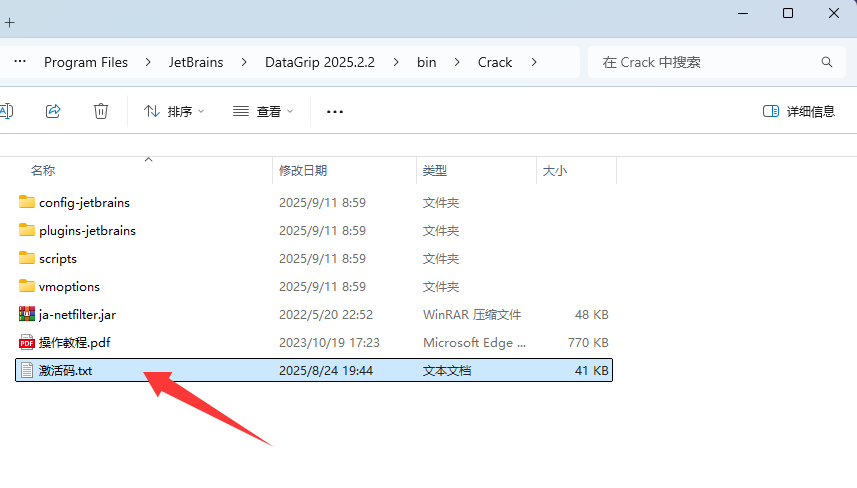Image resolution: width=857 pixels, height=488 pixels.
Task: Maximize the Explorer window
Action: [x=788, y=13]
